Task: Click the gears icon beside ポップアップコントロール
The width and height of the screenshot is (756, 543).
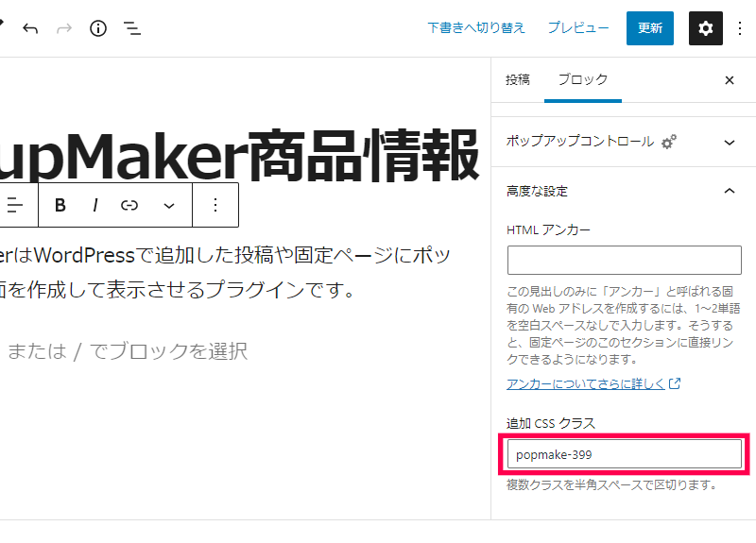Action: pos(669,142)
